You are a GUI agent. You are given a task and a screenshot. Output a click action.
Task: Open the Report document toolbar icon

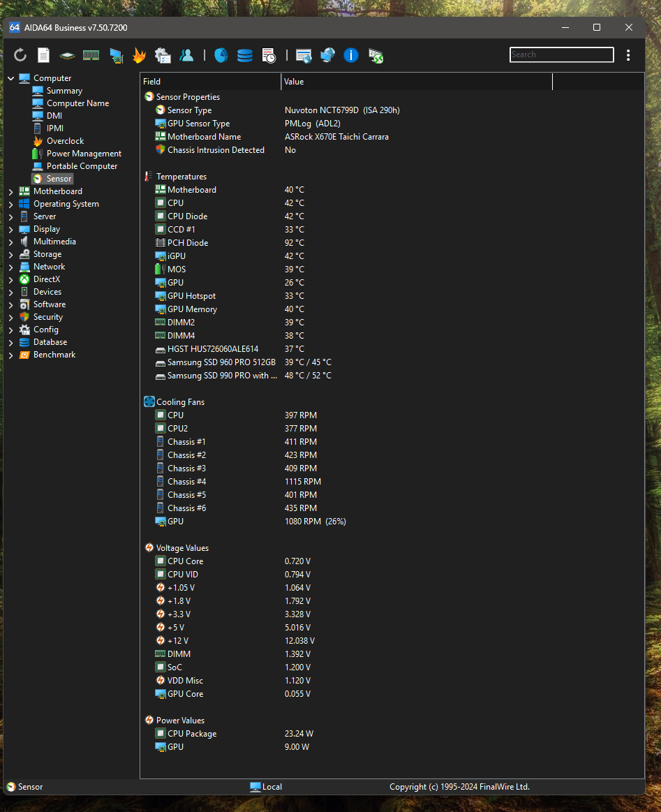point(43,55)
